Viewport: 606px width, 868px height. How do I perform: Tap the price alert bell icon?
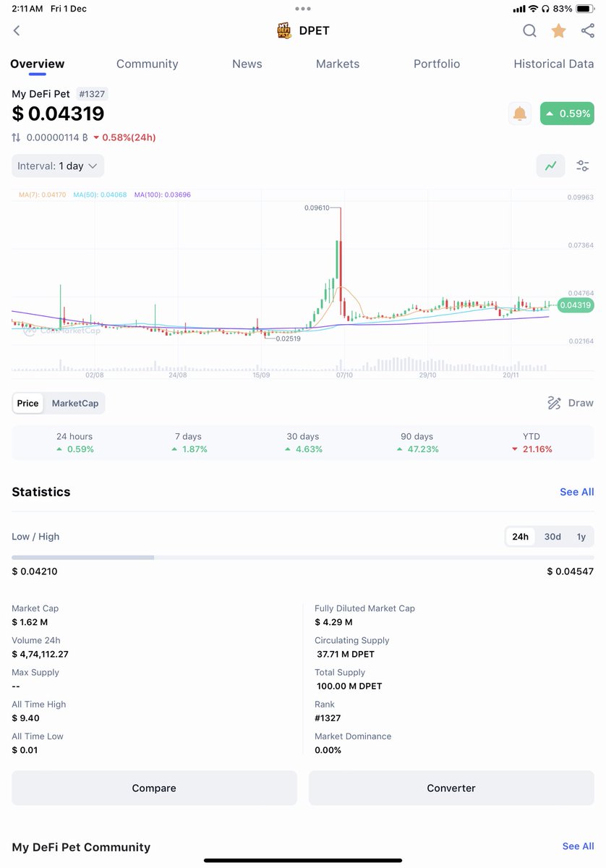click(x=520, y=114)
